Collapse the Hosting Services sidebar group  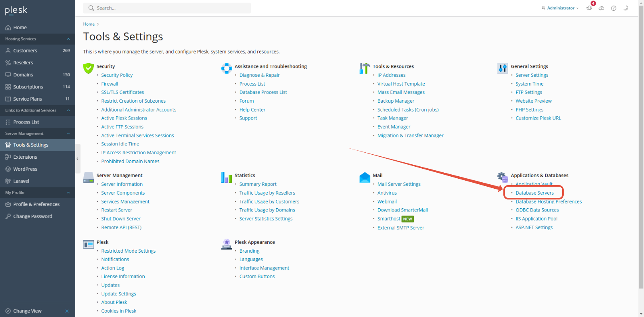[68, 39]
